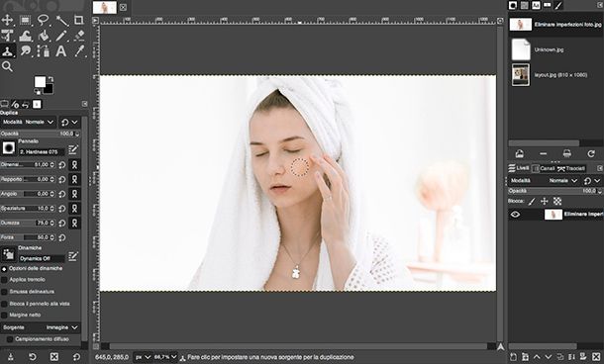Image resolution: width=604 pixels, height=364 pixels.
Task: Select the Fuzzy Select magic wand tool
Action: [x=61, y=20]
